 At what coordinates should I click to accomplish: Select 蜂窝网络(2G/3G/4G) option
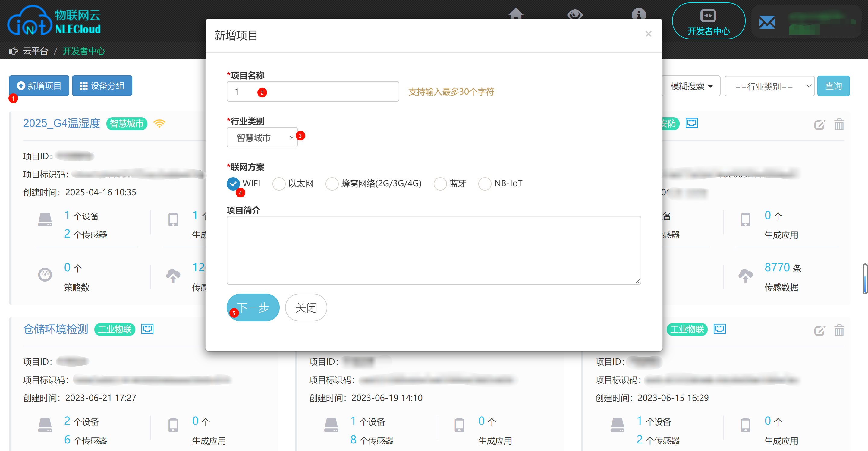tap(332, 184)
